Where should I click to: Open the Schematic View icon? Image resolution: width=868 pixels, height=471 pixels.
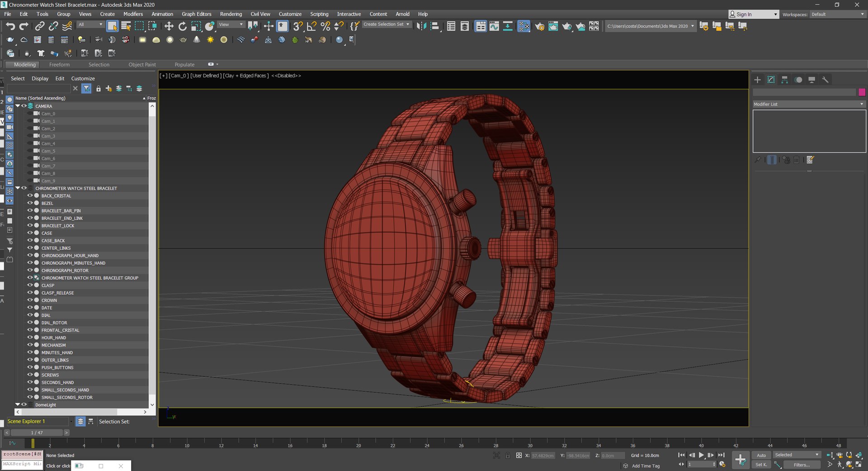click(508, 26)
